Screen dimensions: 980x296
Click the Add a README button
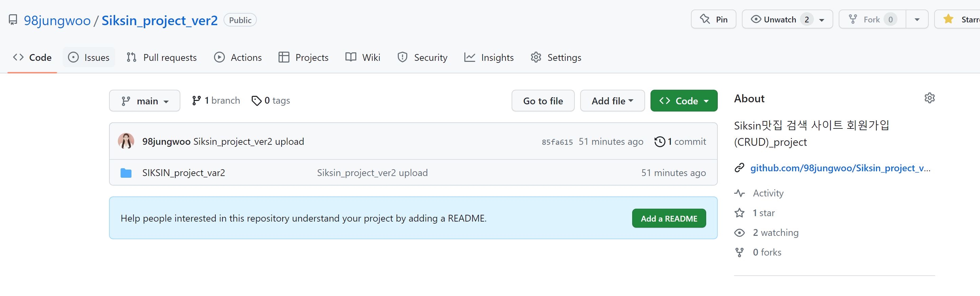tap(669, 219)
